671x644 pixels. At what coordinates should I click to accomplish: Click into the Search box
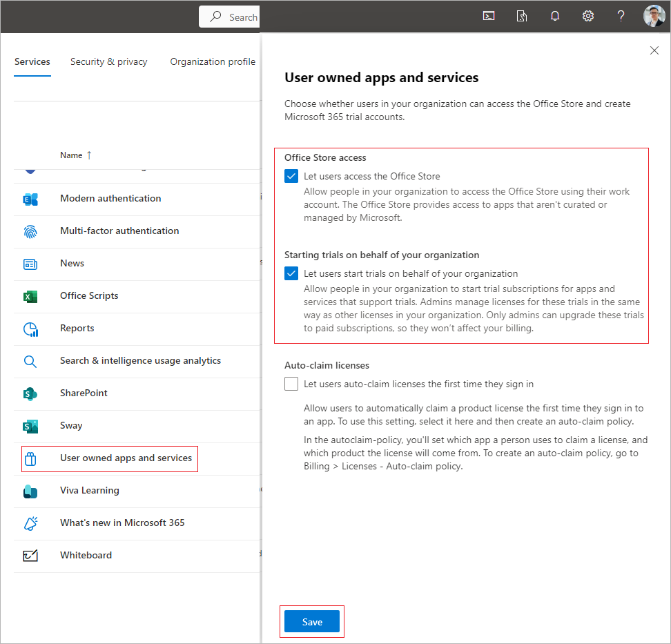(x=229, y=17)
